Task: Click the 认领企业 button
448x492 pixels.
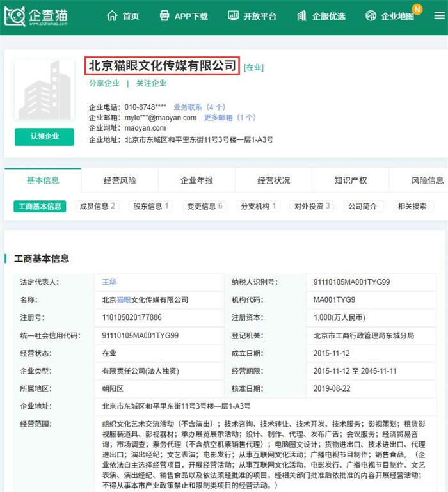Action: point(44,136)
